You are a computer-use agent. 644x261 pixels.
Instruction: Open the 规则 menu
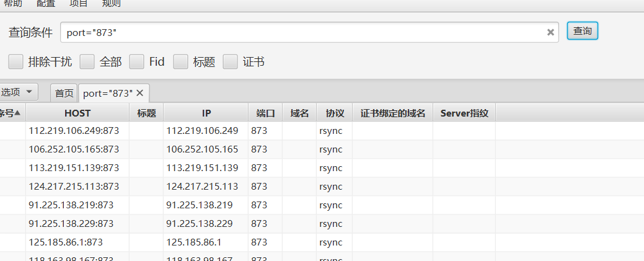111,4
